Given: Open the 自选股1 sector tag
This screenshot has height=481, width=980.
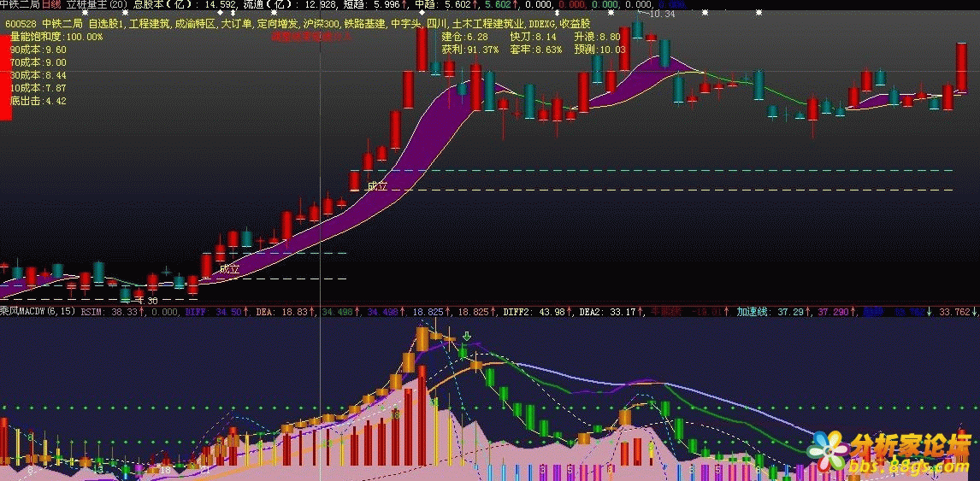Looking at the screenshot, I should 107,25.
